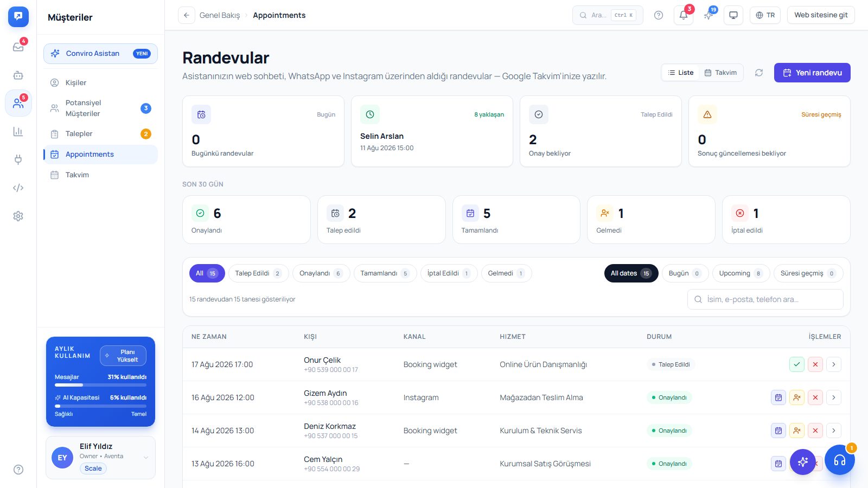Open the sparkle icon with 19 badge
868x488 pixels.
click(709, 15)
